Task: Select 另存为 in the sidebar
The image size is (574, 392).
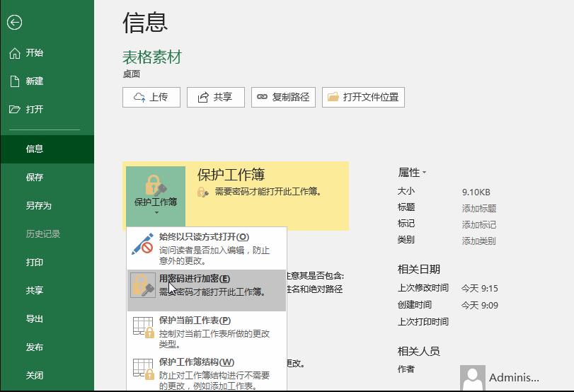Action: click(39, 206)
